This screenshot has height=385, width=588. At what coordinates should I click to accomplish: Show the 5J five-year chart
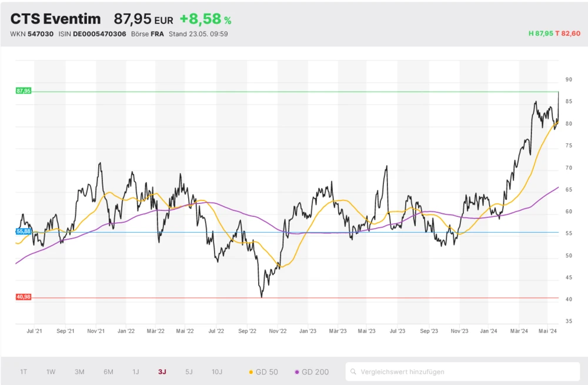[189, 371]
